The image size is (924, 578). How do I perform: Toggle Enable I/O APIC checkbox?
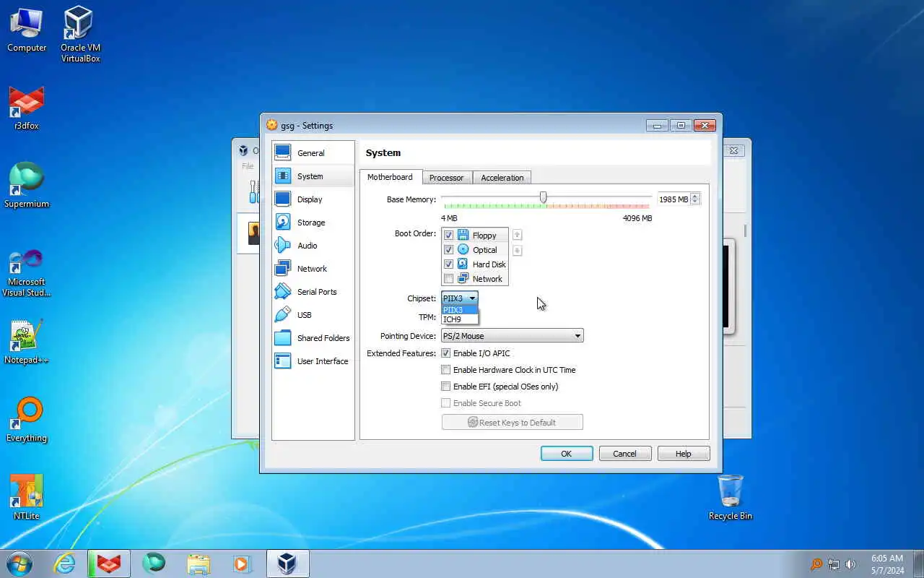(446, 353)
